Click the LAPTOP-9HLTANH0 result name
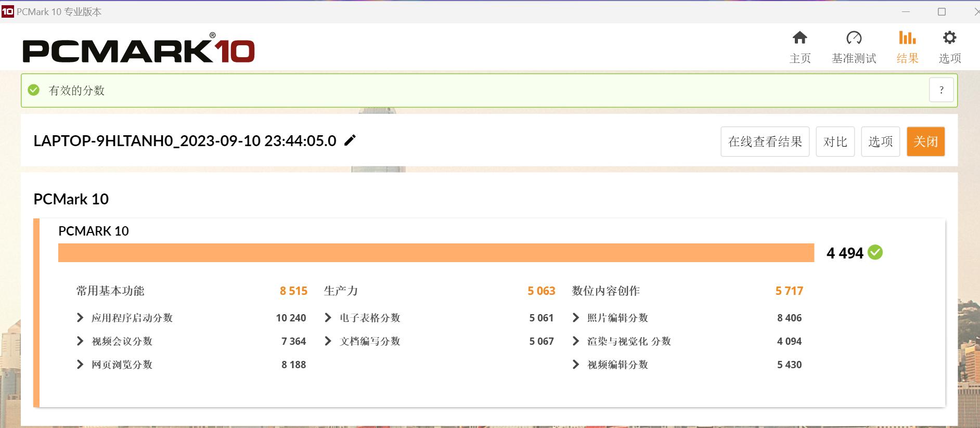 (x=185, y=141)
